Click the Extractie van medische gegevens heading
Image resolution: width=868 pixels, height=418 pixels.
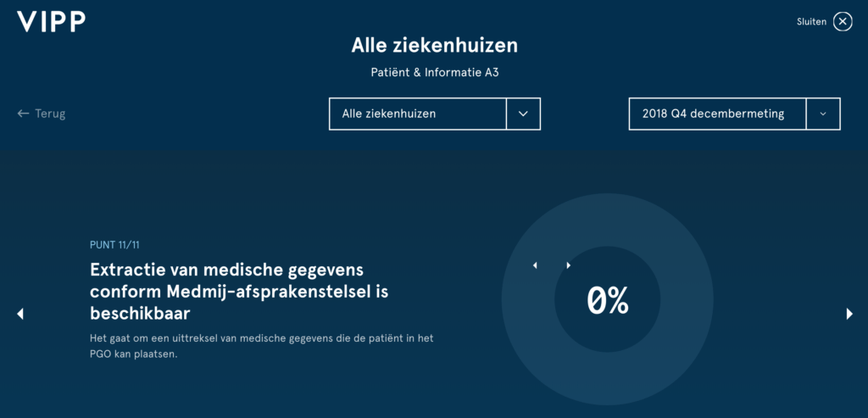(239, 292)
